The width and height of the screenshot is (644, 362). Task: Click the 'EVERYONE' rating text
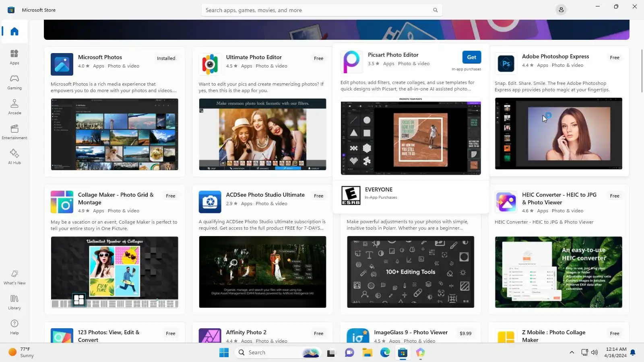379,189
